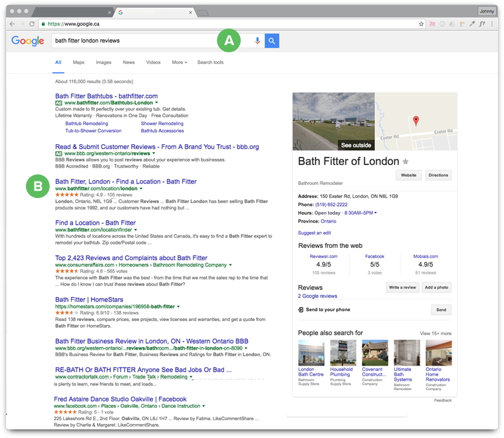The height and width of the screenshot is (438, 504).
Task: Open the Chrome three-dot menu
Action: pyautogui.click(x=492, y=24)
